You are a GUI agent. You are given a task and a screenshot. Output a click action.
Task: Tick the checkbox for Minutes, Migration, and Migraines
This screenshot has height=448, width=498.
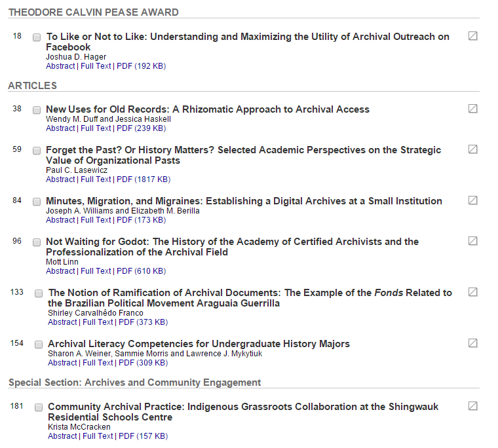point(37,202)
